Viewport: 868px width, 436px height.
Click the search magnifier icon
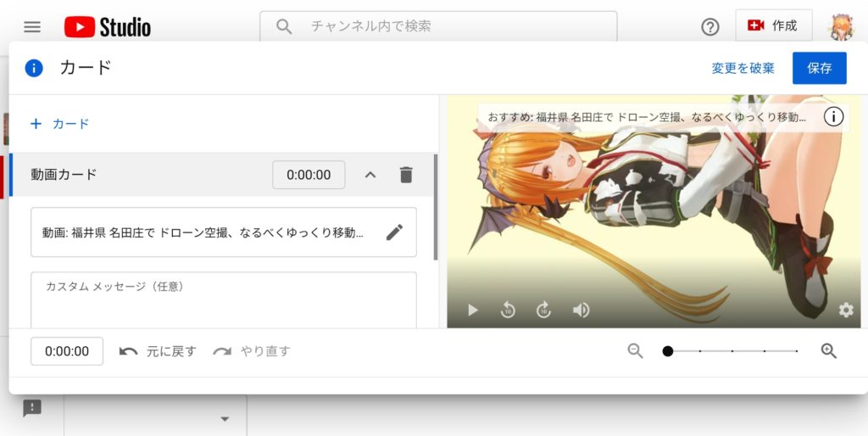pyautogui.click(x=283, y=26)
